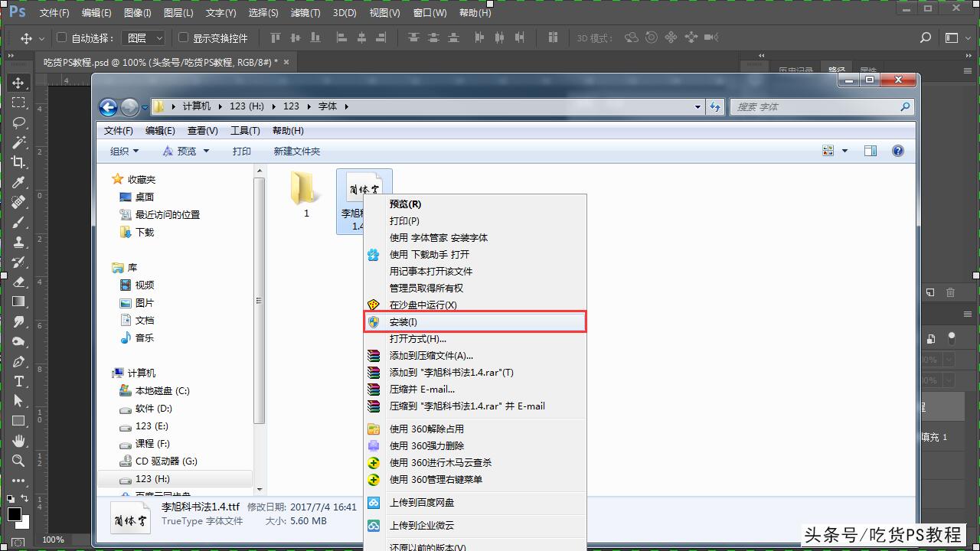This screenshot has width=980, height=551.
Task: Click navigation pane vertical scrollbar
Action: click(260, 301)
